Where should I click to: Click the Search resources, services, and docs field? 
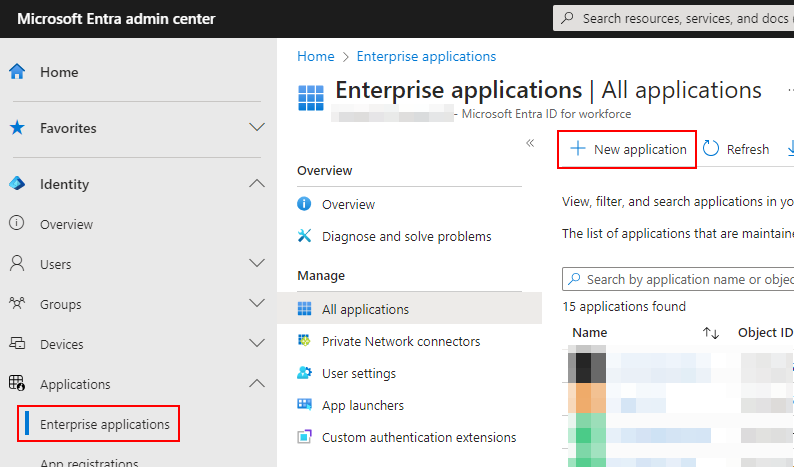673,18
